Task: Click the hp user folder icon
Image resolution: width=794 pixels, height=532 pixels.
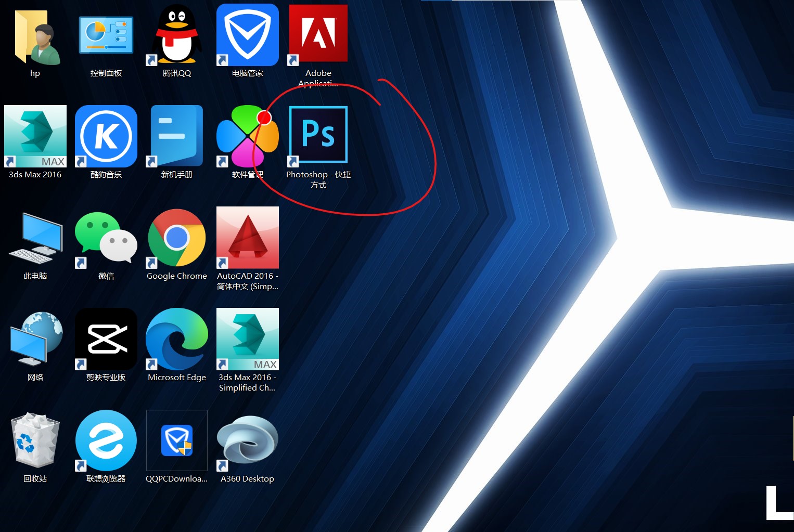Action: [35, 37]
